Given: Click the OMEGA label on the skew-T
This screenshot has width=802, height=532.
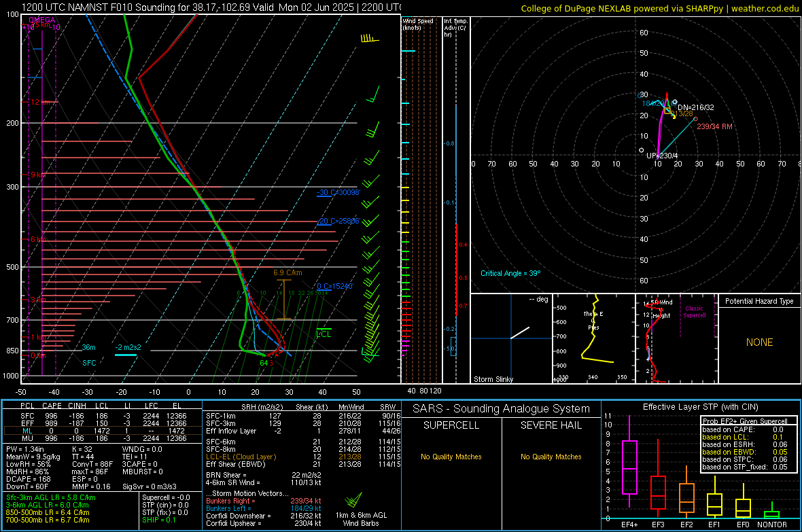Looking at the screenshot, I should [42, 20].
